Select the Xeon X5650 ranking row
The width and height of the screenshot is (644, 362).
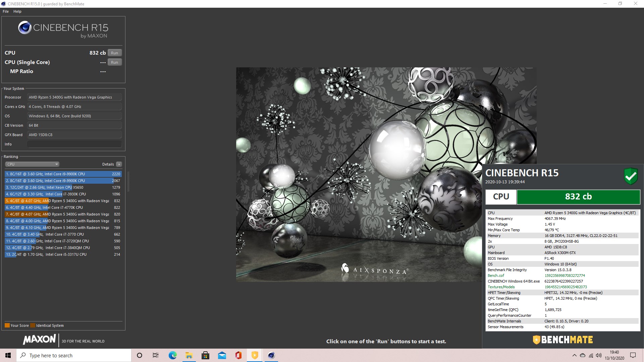tap(63, 187)
